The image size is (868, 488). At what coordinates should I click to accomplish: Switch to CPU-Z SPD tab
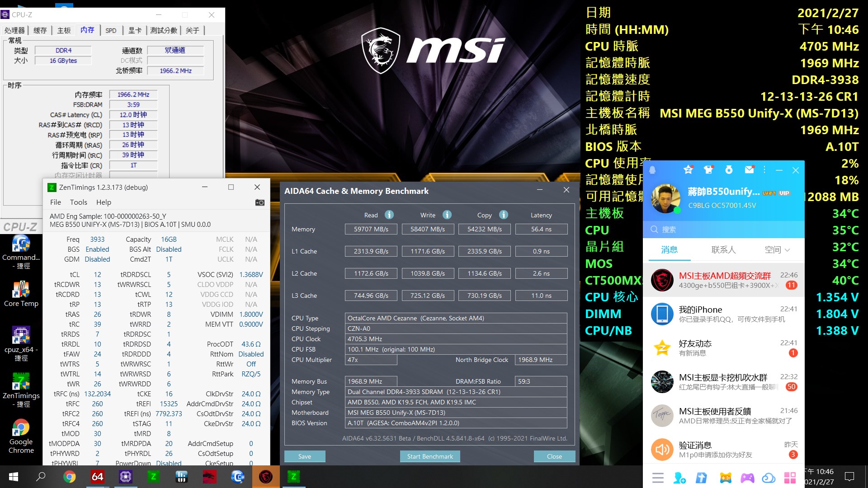111,30
